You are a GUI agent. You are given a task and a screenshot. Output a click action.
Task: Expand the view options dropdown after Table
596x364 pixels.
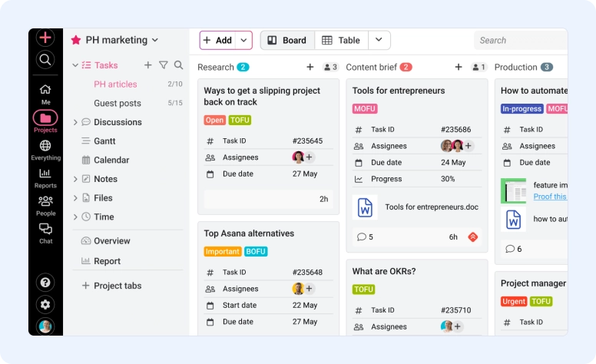pyautogui.click(x=379, y=41)
